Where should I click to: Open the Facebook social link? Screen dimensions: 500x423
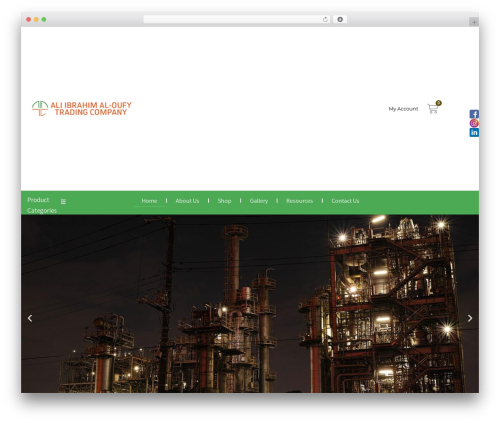(x=474, y=114)
